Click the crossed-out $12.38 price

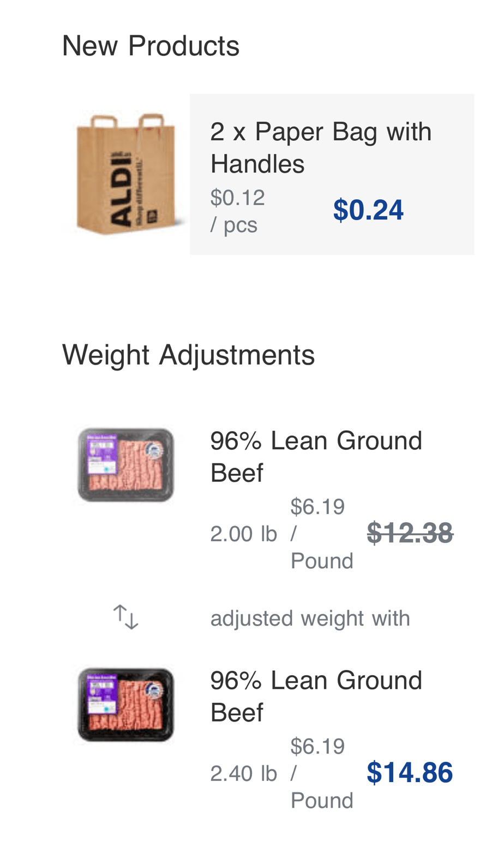point(410,533)
